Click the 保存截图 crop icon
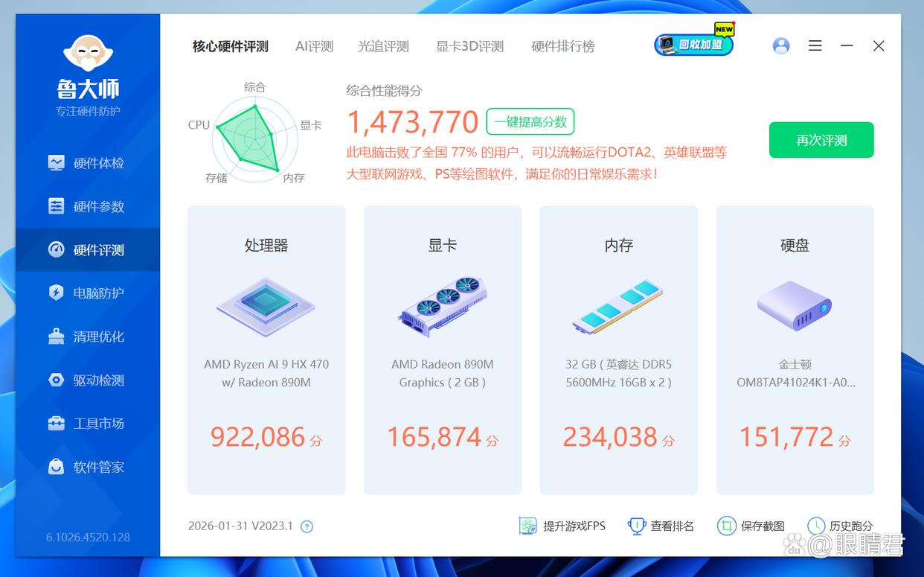This screenshot has width=924, height=577. click(726, 526)
